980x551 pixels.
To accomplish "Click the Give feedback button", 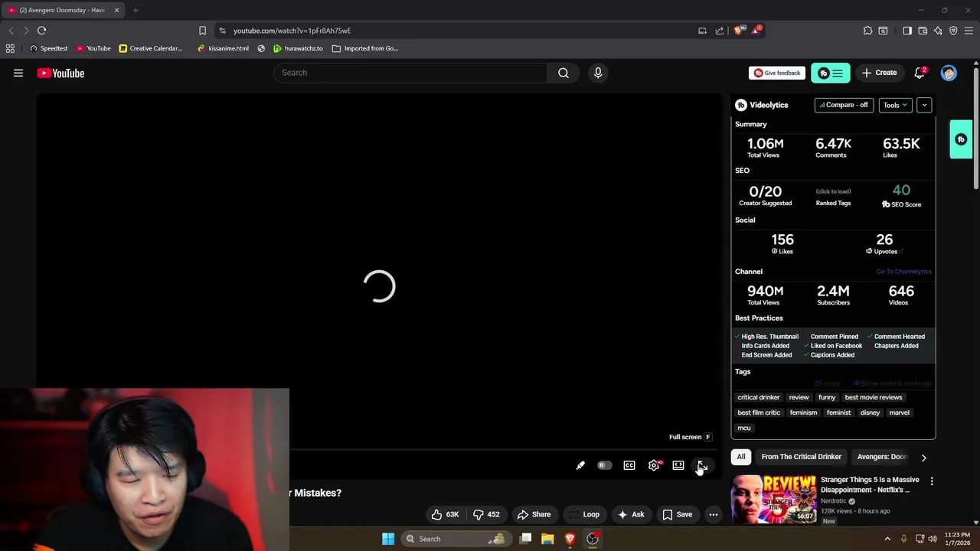I will pos(777,73).
